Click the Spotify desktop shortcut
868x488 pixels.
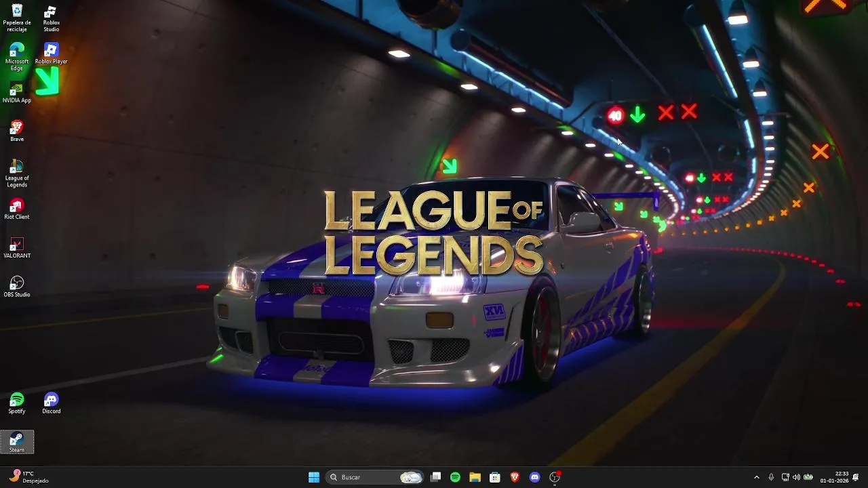point(17,403)
